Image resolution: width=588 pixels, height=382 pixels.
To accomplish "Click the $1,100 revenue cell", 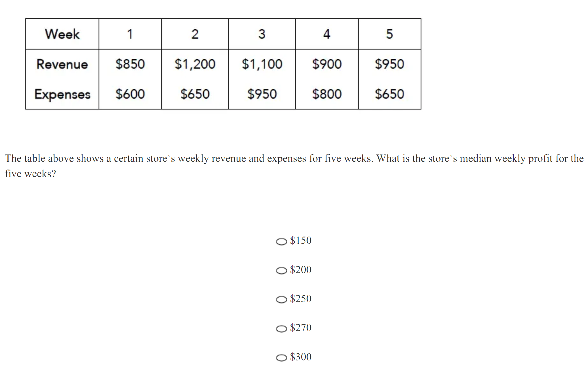I will click(x=262, y=64).
